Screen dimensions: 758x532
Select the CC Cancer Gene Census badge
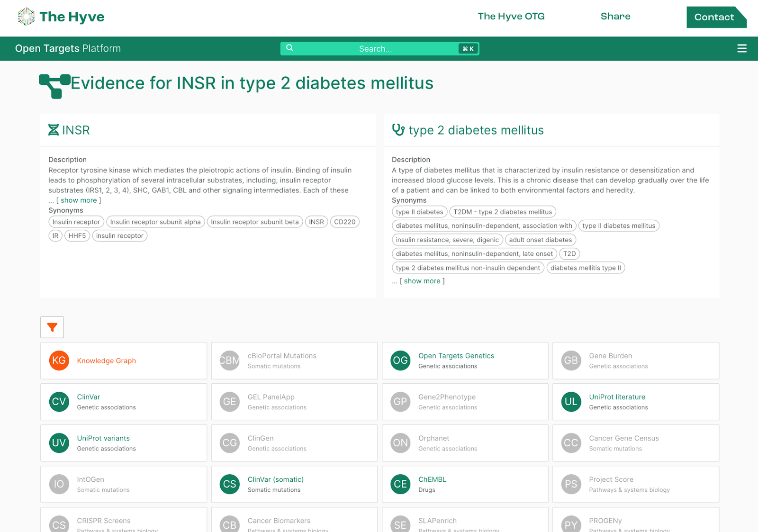pyautogui.click(x=571, y=443)
